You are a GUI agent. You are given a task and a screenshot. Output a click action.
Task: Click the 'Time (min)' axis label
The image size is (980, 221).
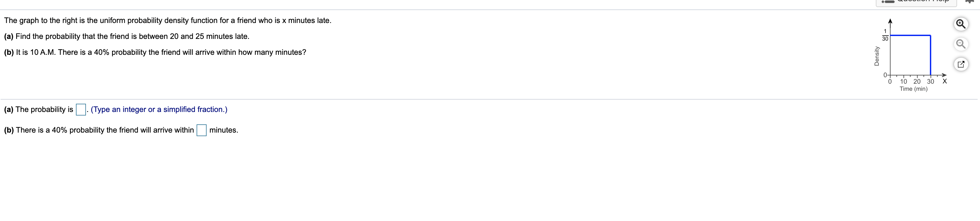pos(913,89)
